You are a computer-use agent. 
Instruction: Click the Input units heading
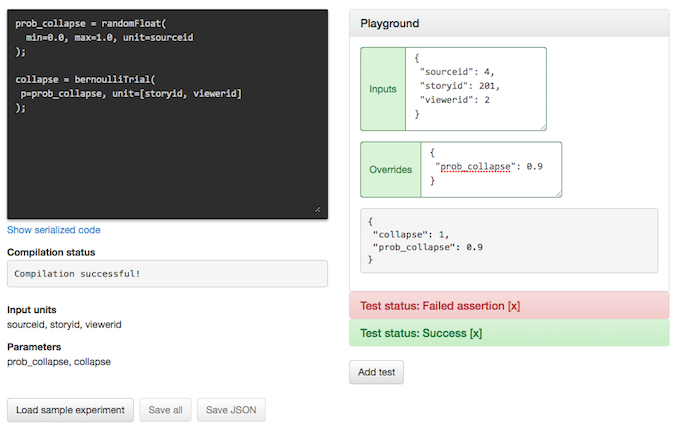[x=32, y=310]
